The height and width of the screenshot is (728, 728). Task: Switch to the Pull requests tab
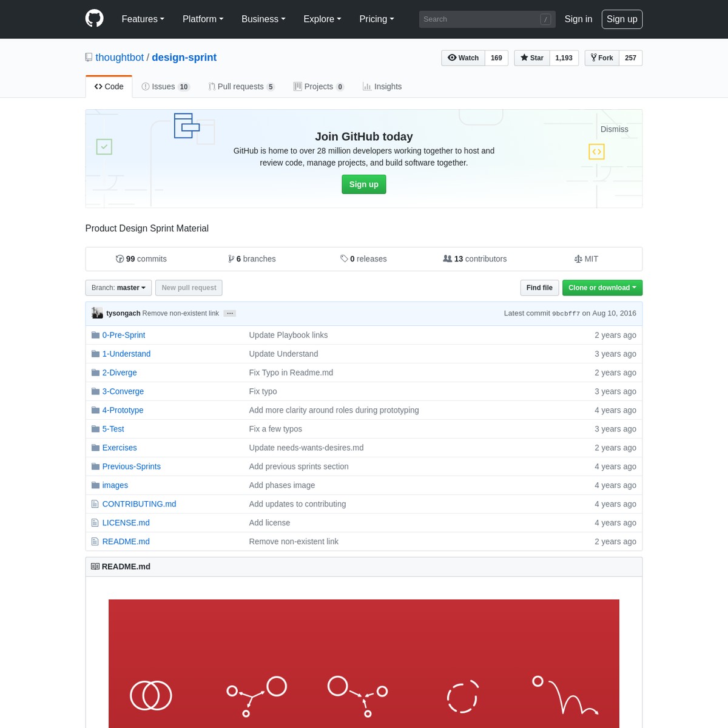pyautogui.click(x=241, y=87)
